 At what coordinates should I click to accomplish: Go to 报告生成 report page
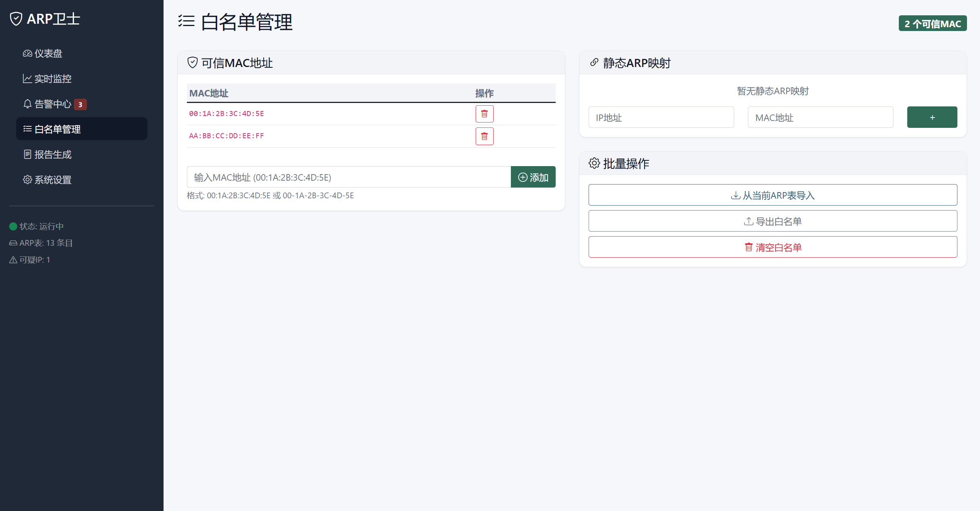[52, 155]
